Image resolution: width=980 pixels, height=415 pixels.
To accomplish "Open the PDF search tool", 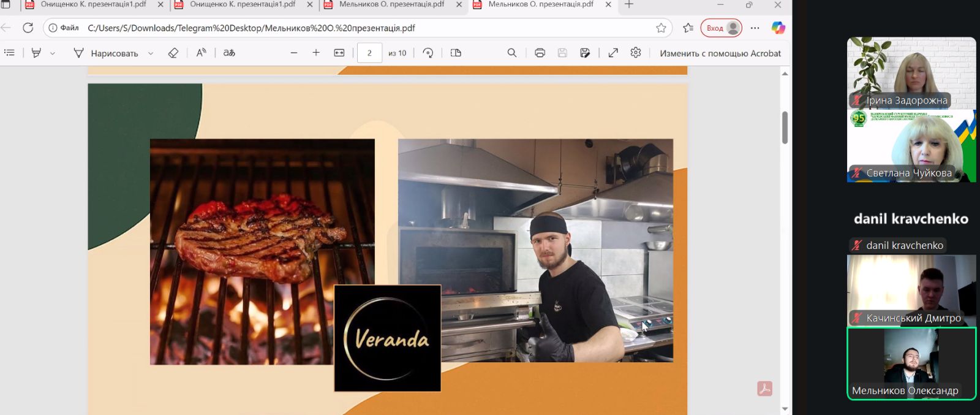I will (512, 53).
